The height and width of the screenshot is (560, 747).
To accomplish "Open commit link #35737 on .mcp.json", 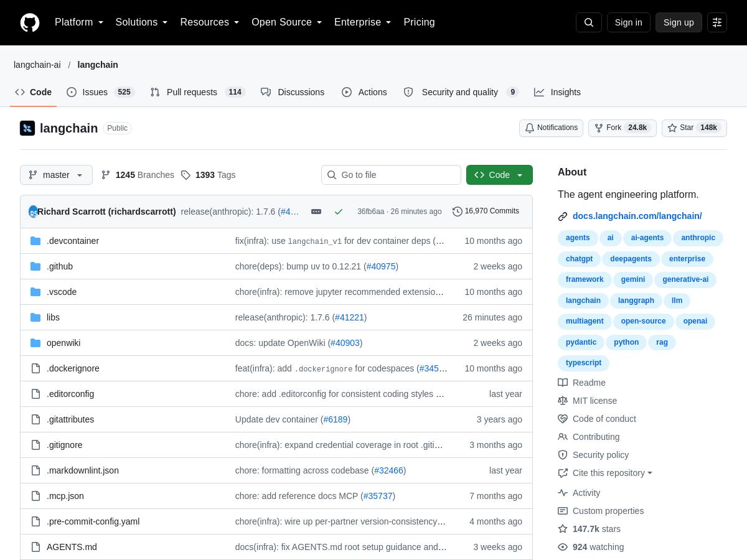I will 378,496.
